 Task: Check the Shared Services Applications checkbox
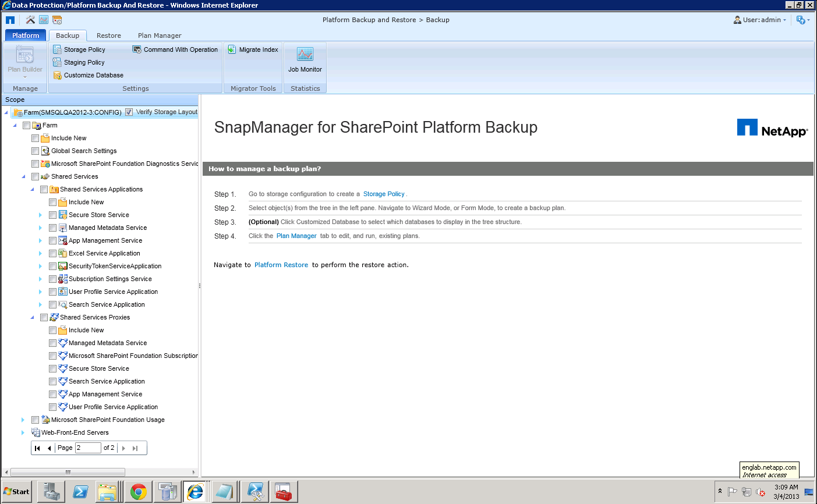(44, 189)
